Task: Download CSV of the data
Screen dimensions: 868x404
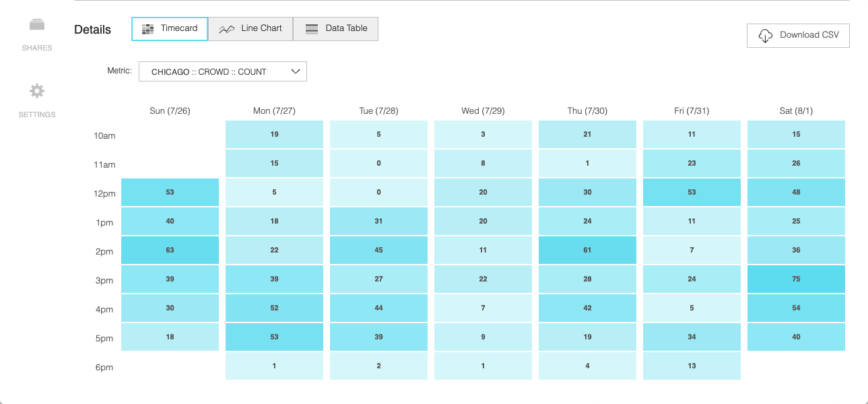Action: [798, 36]
